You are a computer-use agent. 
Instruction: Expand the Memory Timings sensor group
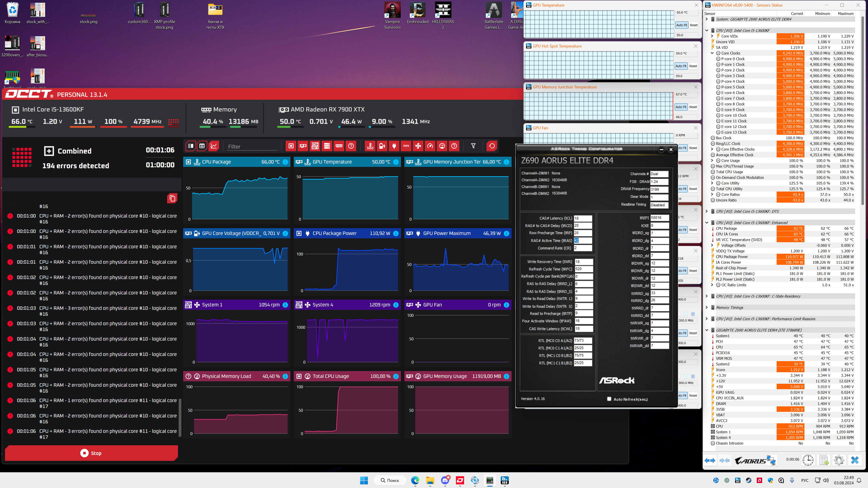click(707, 308)
